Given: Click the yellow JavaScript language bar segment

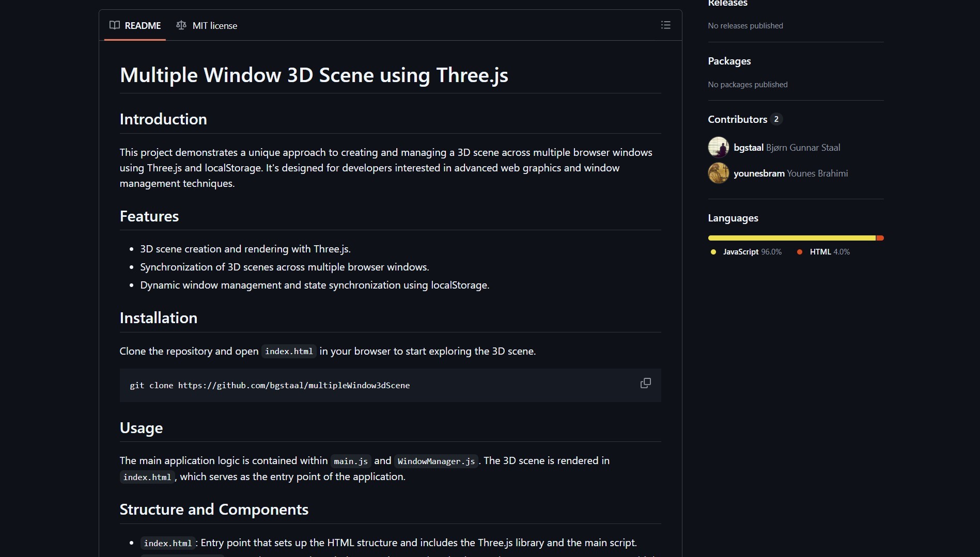Looking at the screenshot, I should coord(791,238).
